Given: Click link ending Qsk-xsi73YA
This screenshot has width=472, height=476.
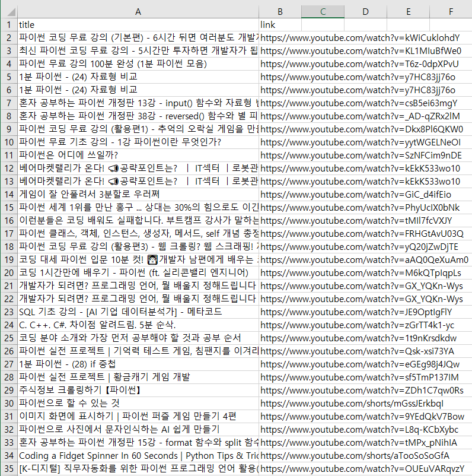Looking at the screenshot, I should pos(358,351).
